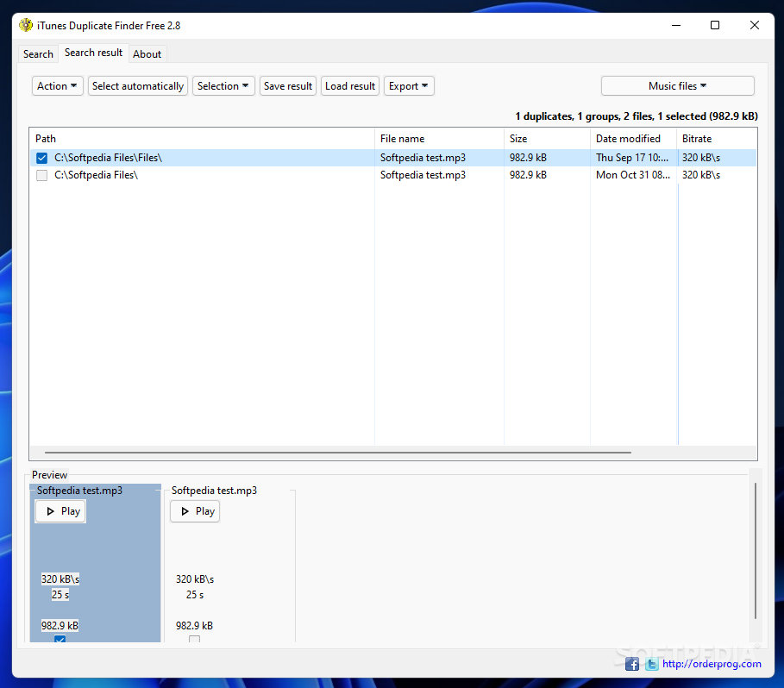Click the file name in the Thu Sep 17 row
This screenshot has width=784, height=688.
(x=423, y=158)
